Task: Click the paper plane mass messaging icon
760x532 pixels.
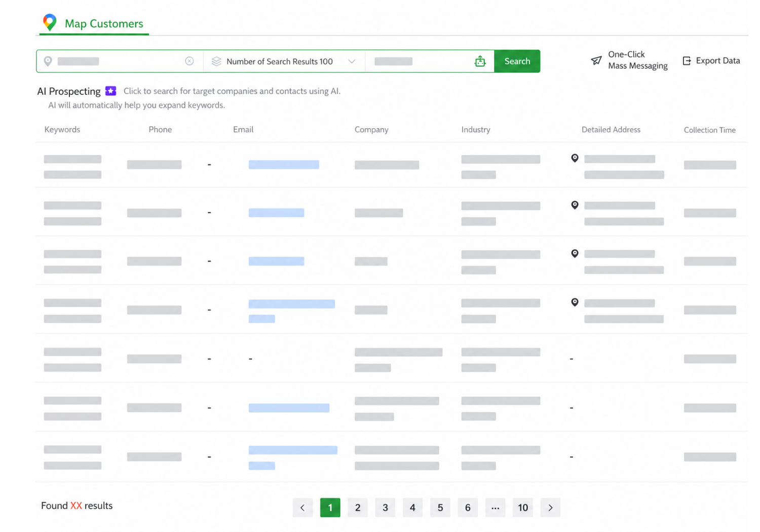Action: click(596, 61)
